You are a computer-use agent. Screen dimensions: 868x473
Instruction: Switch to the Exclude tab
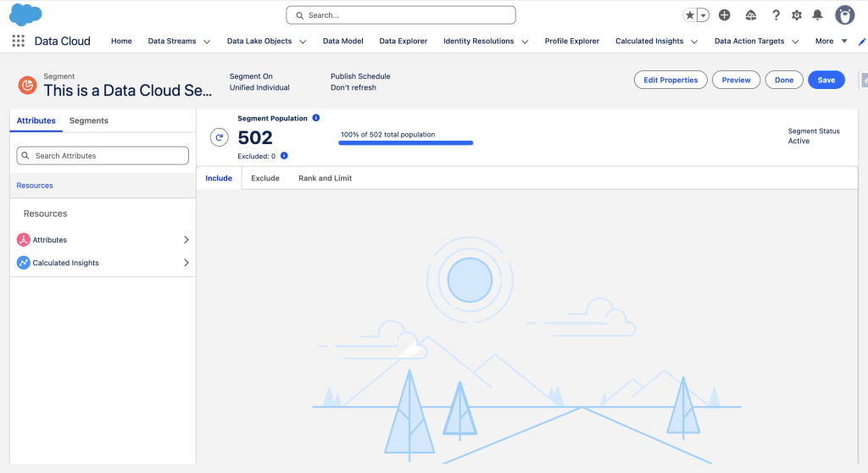(x=265, y=178)
